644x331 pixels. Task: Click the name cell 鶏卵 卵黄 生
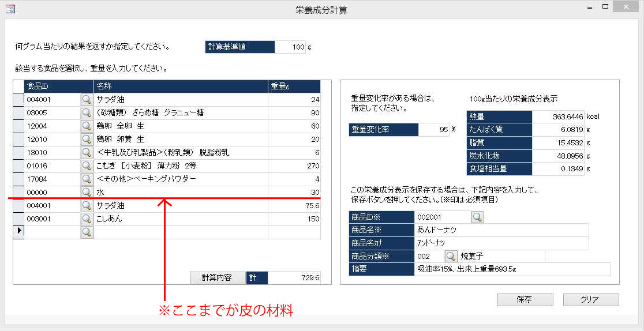coord(181,139)
